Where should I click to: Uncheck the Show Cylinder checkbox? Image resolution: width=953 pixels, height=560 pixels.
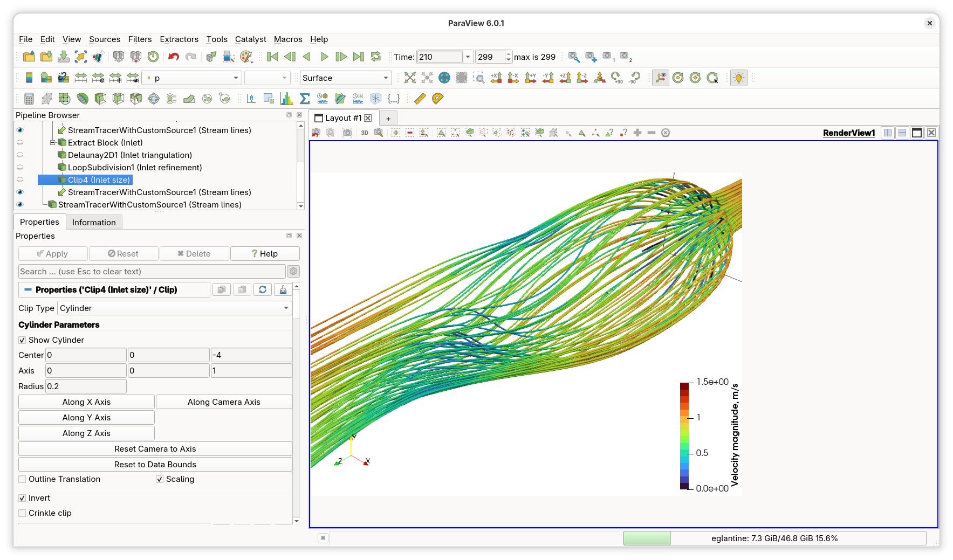[x=22, y=340]
